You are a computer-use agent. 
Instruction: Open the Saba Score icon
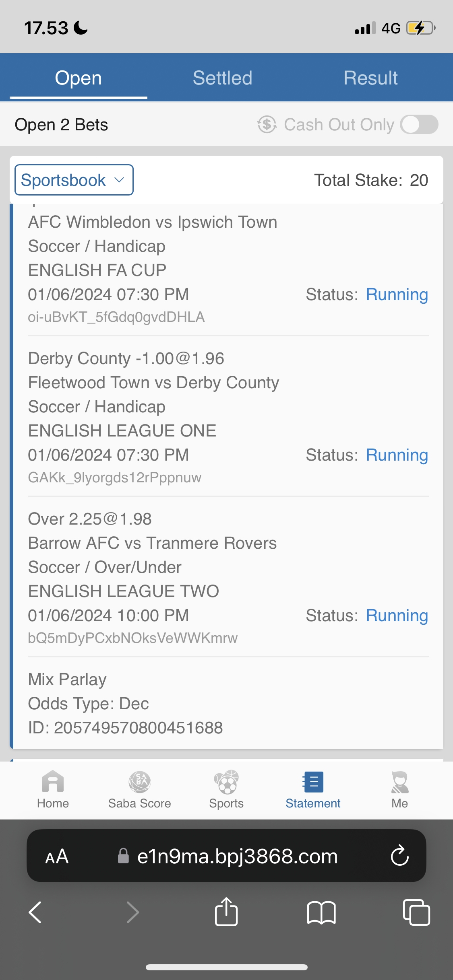point(139,782)
